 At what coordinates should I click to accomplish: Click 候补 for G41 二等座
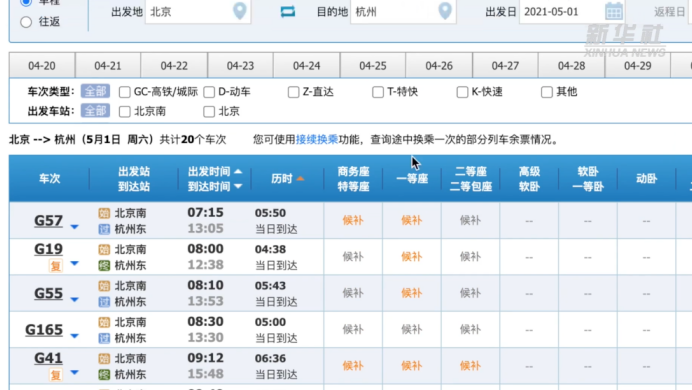click(470, 366)
